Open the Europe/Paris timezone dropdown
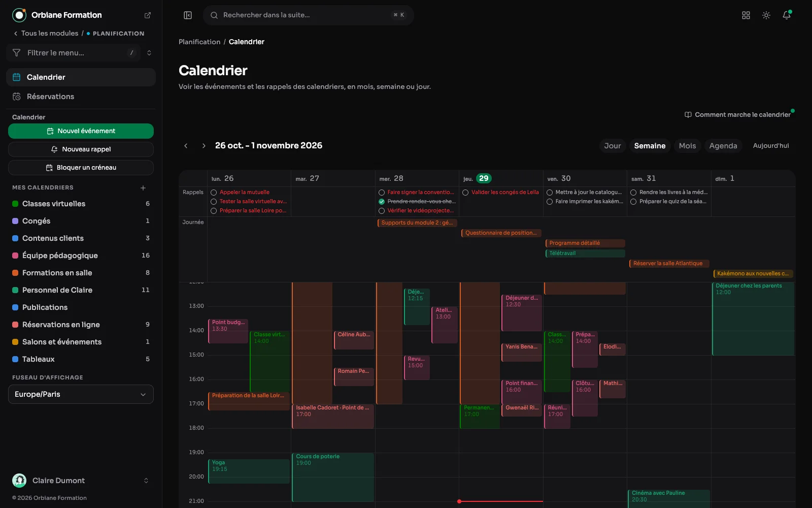Screen dimensions: 812x508 pos(81,394)
